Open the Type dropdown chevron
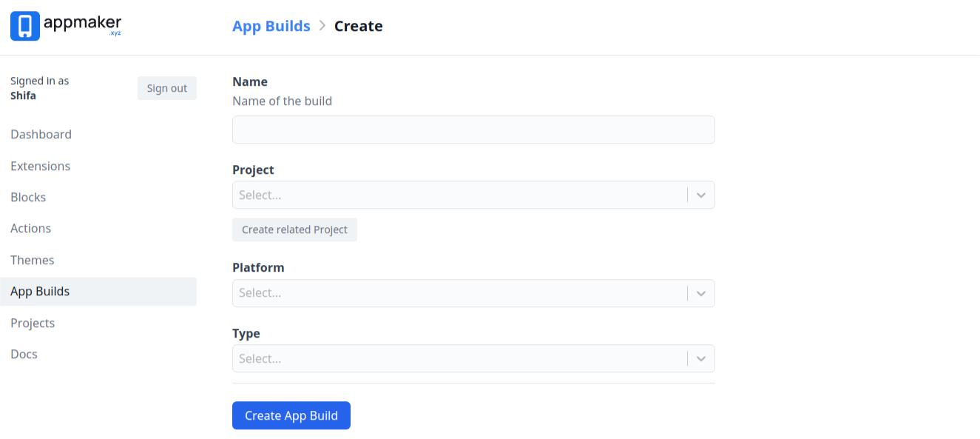The image size is (980, 439). pos(700,358)
